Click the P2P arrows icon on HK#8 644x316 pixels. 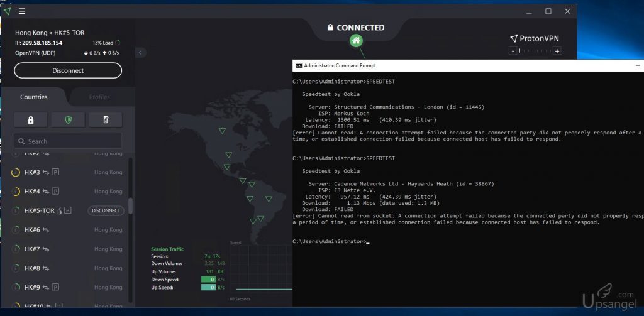coord(46,268)
